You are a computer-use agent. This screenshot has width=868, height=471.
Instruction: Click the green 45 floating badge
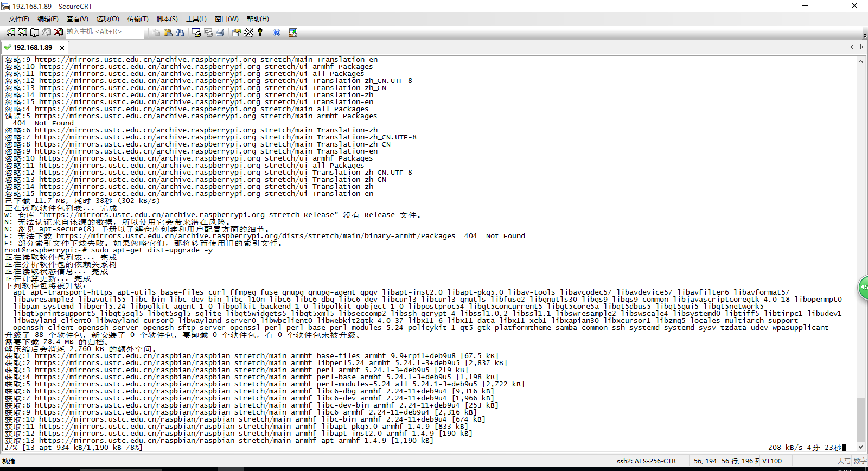[x=863, y=287]
